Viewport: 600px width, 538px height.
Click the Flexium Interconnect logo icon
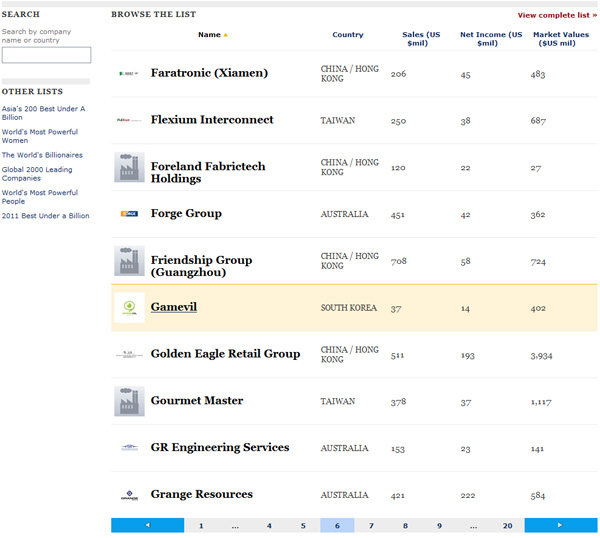(129, 120)
